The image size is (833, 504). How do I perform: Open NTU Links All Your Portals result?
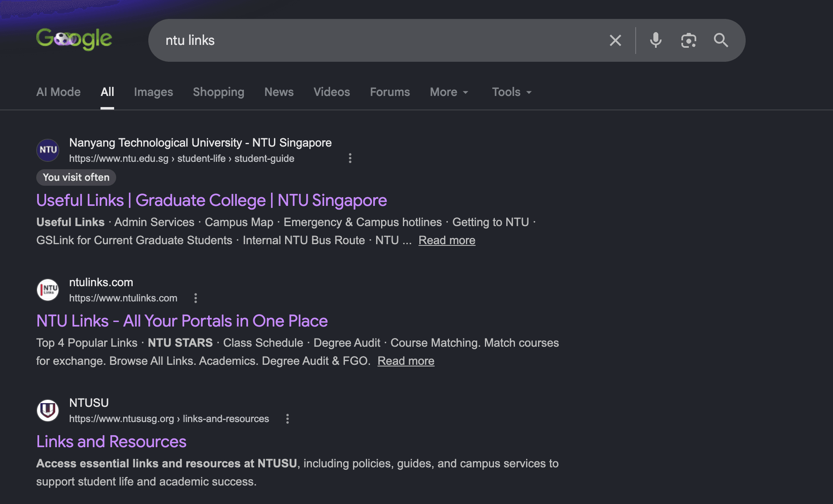(x=182, y=321)
